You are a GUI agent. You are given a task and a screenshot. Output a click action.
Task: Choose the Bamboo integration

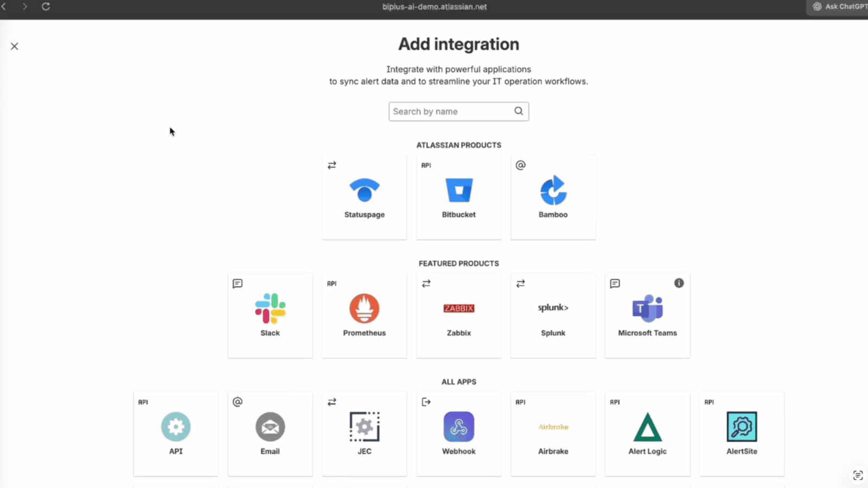coord(553,197)
